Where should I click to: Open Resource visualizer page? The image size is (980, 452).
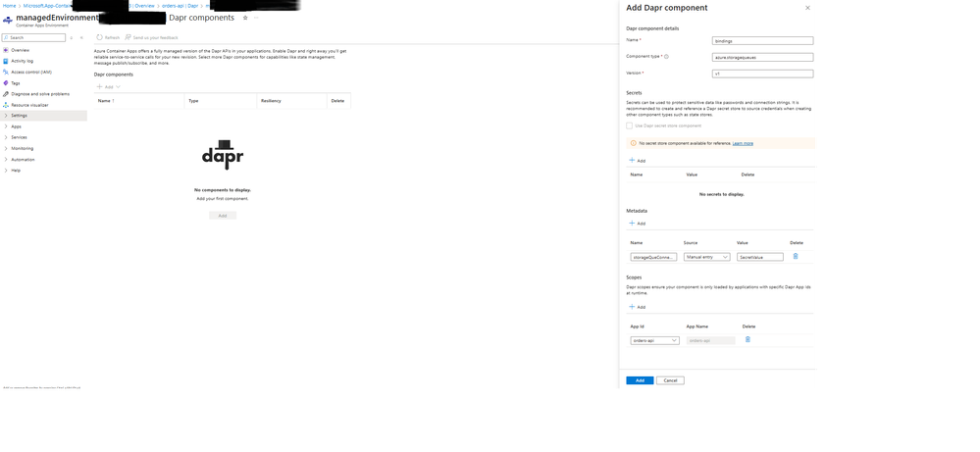tap(29, 105)
